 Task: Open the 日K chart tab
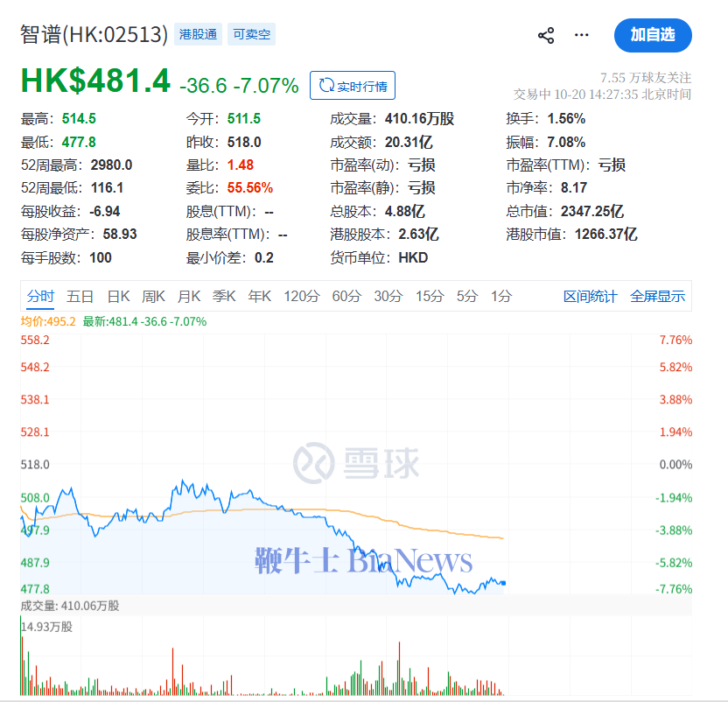(x=118, y=296)
